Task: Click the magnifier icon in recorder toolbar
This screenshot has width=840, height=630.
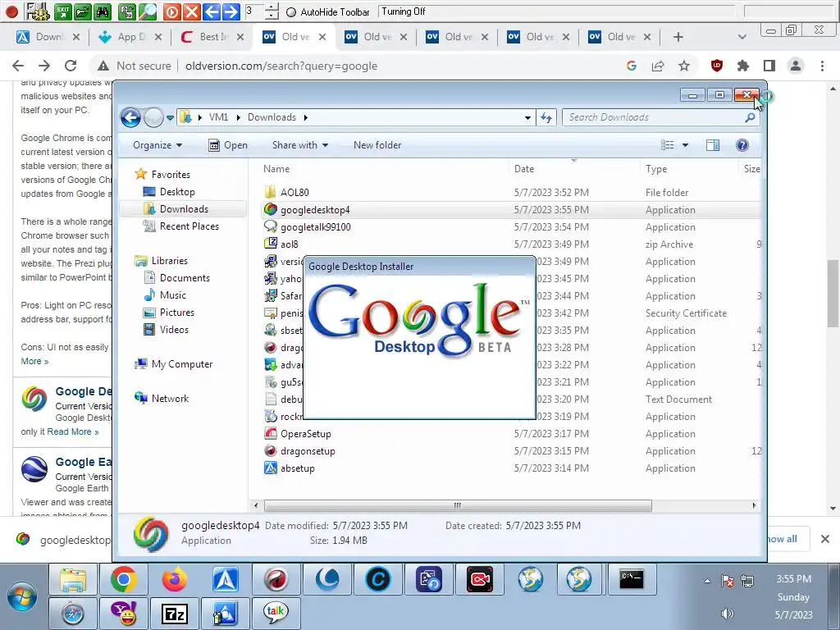Action: (148, 11)
